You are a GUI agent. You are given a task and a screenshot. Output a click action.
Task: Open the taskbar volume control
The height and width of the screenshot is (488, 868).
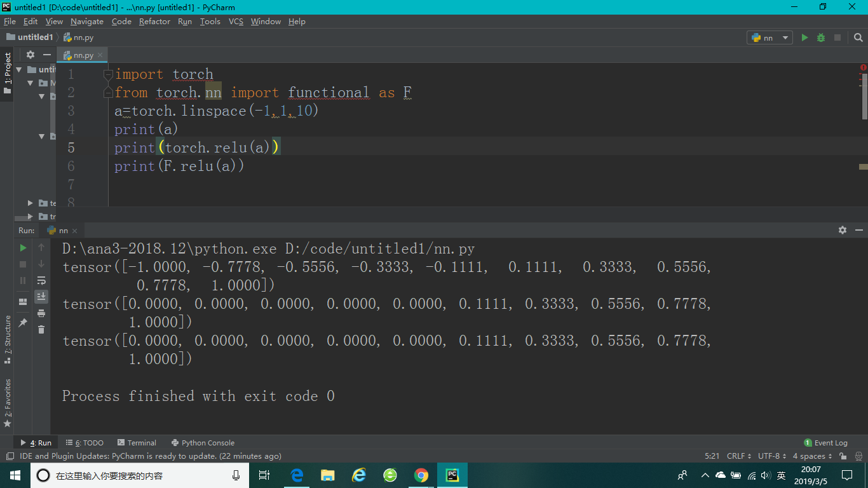[766, 475]
